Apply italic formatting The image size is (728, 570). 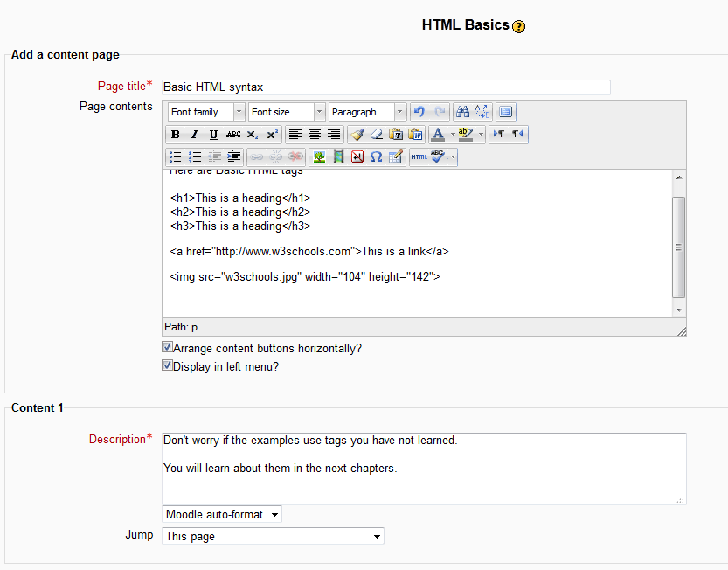[x=194, y=135]
